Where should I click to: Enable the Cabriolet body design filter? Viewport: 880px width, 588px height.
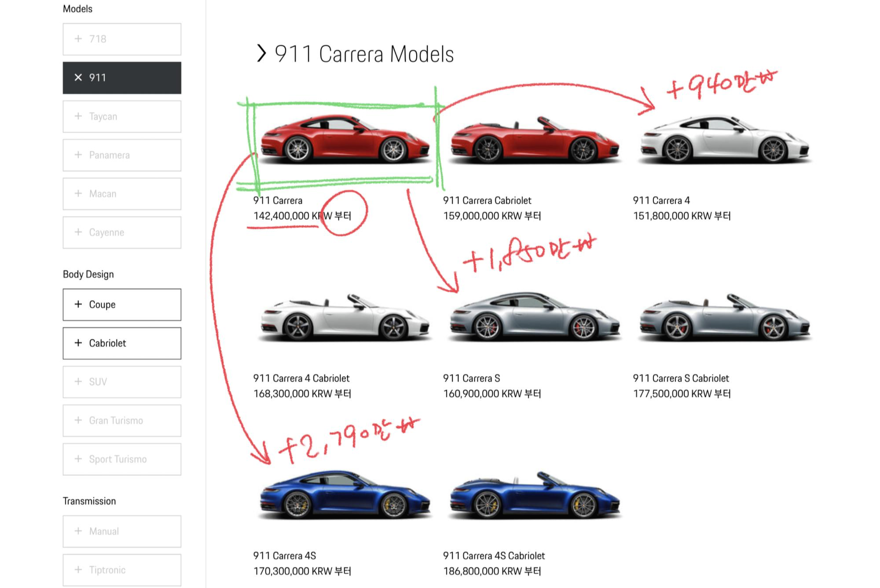click(122, 343)
